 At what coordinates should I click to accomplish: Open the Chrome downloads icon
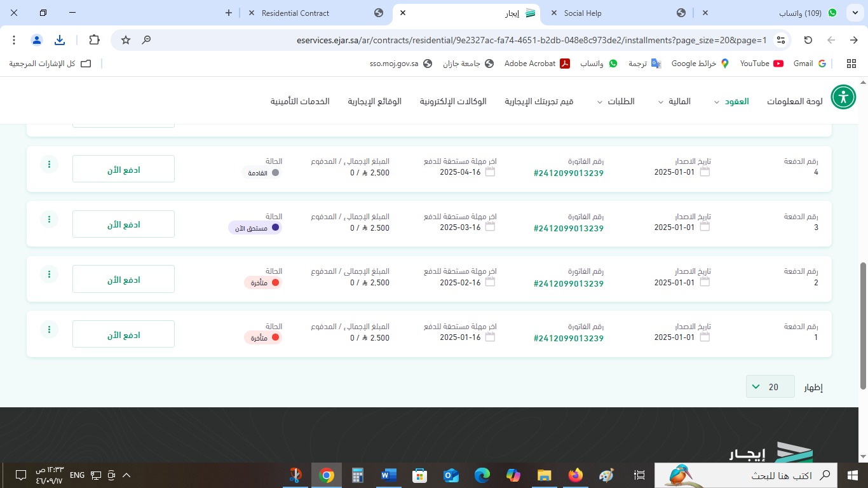(x=60, y=40)
